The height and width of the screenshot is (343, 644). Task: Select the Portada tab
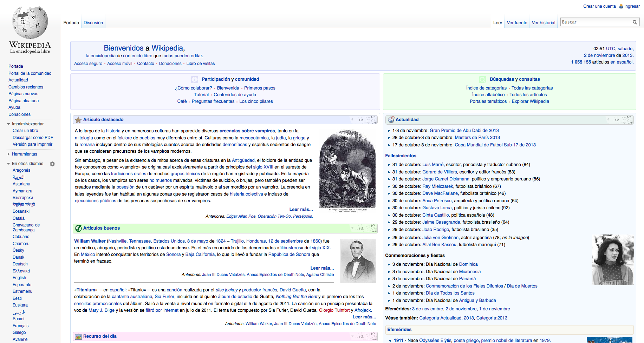71,23
